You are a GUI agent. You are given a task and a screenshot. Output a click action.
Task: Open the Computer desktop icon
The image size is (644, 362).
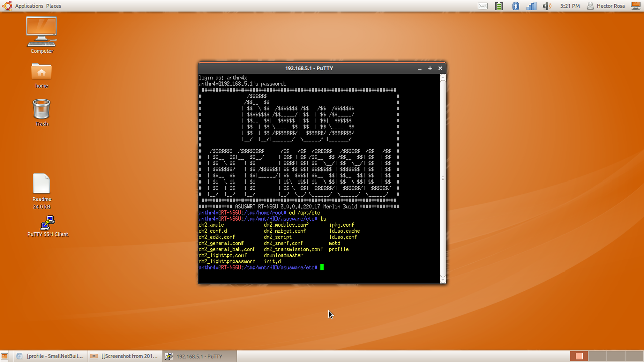41,31
